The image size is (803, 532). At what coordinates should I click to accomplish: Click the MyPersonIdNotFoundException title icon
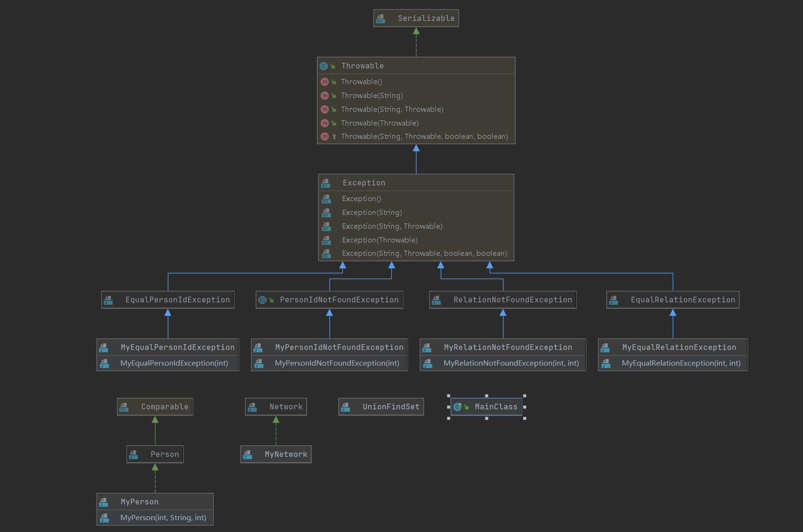[x=258, y=348]
